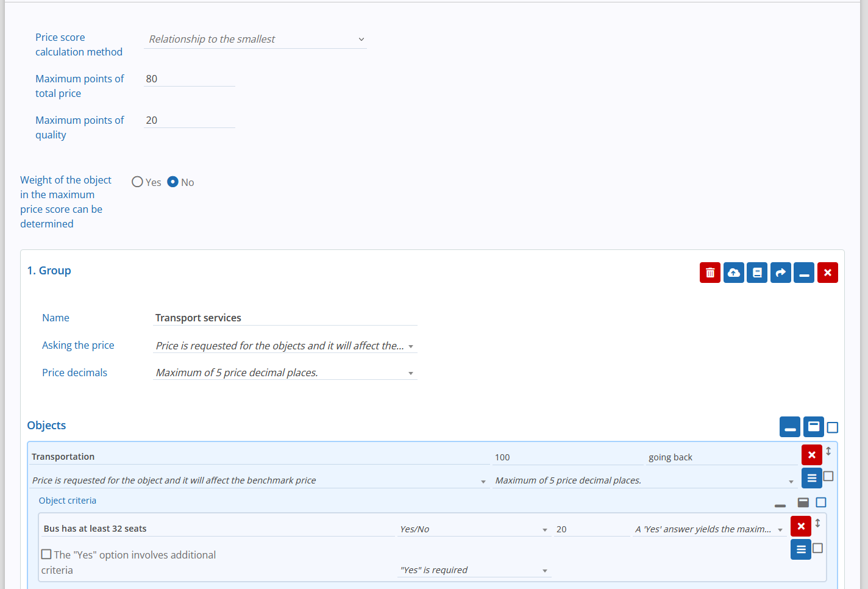
Task: Click the 'Price decimals' label
Action: 74,373
